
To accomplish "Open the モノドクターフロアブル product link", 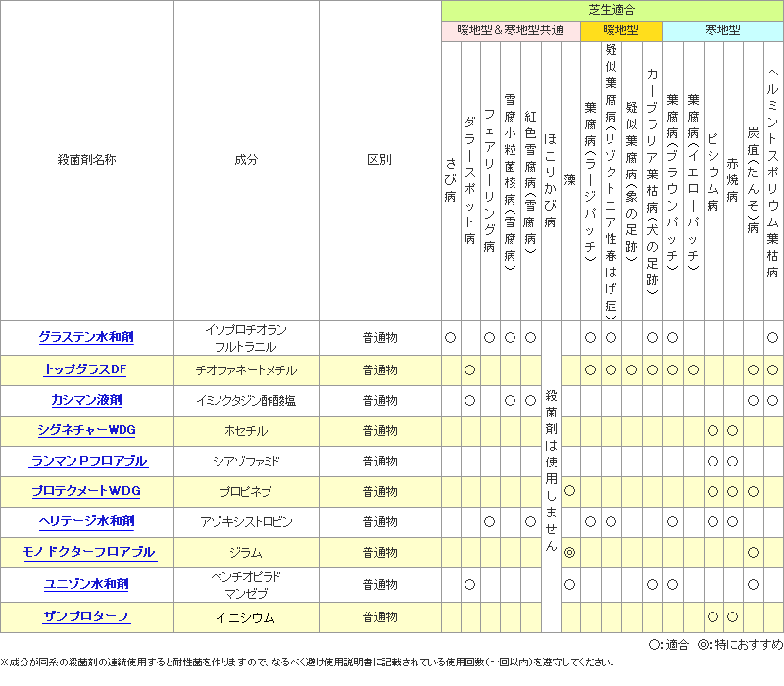I will (x=88, y=553).
